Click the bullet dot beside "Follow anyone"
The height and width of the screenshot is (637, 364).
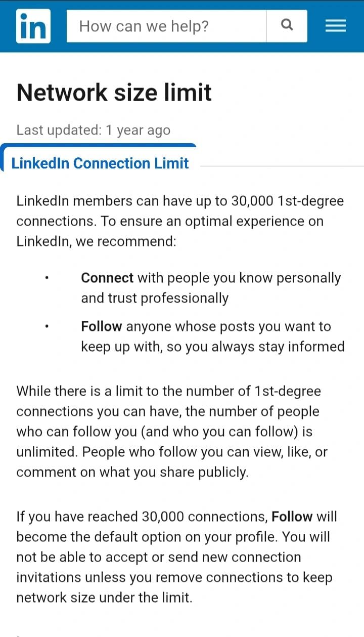[47, 326]
